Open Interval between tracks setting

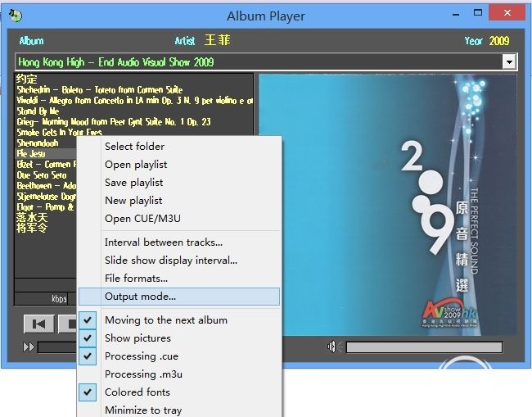179,242
